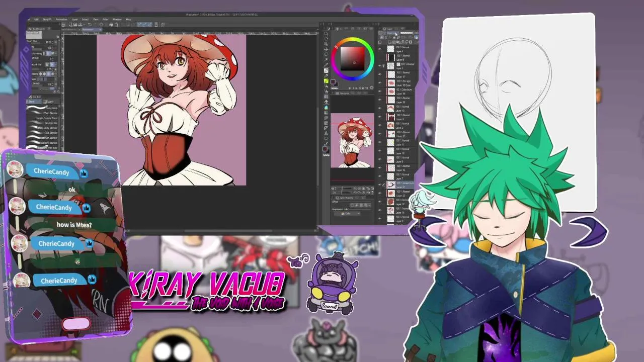Select the Lasso selection tool
This screenshot has width=644, height=362.
tap(326, 54)
